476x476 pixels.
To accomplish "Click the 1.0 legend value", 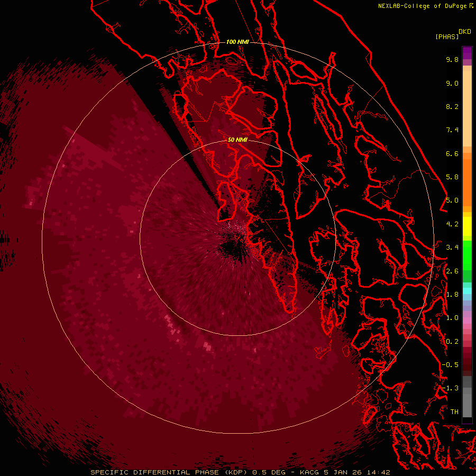I will pyautogui.click(x=452, y=318).
